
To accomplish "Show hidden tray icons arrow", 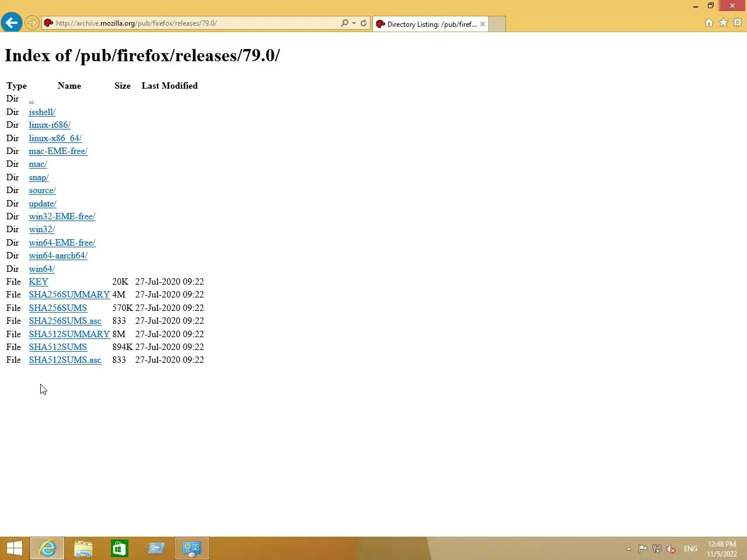I will coord(629,549).
